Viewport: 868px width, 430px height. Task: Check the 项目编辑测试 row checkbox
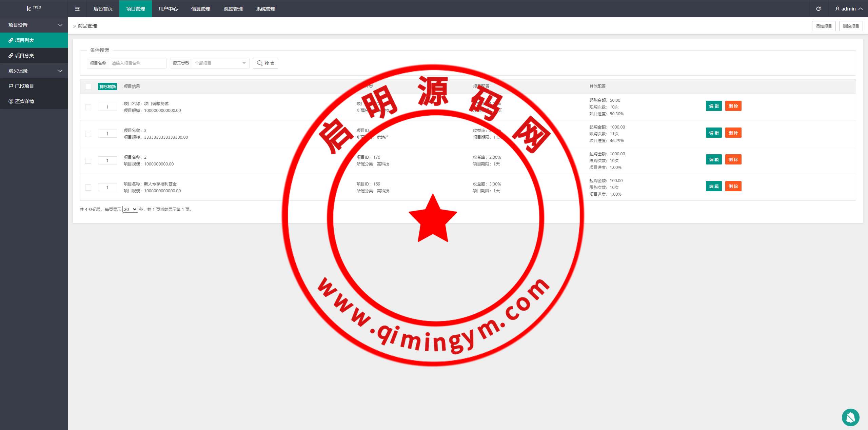point(88,107)
